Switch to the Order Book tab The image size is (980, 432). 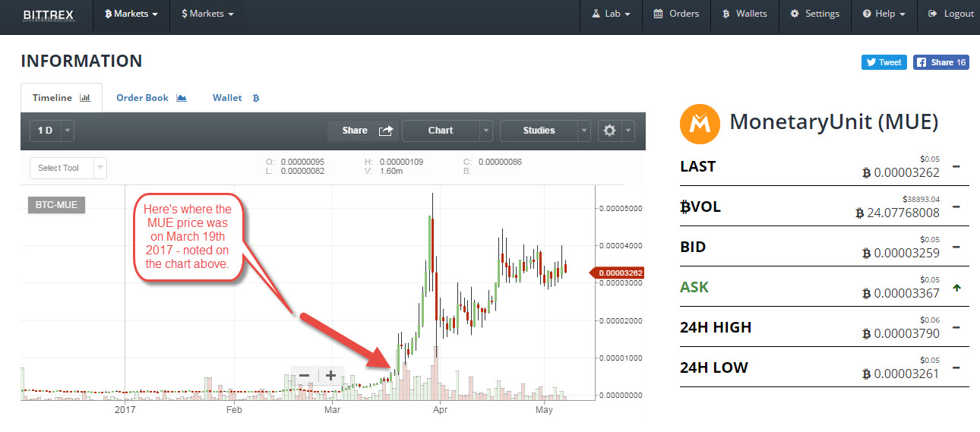[151, 98]
